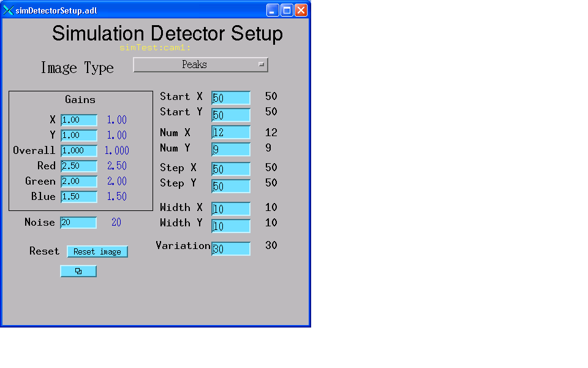
Task: Click the Start X input field
Action: coord(230,98)
